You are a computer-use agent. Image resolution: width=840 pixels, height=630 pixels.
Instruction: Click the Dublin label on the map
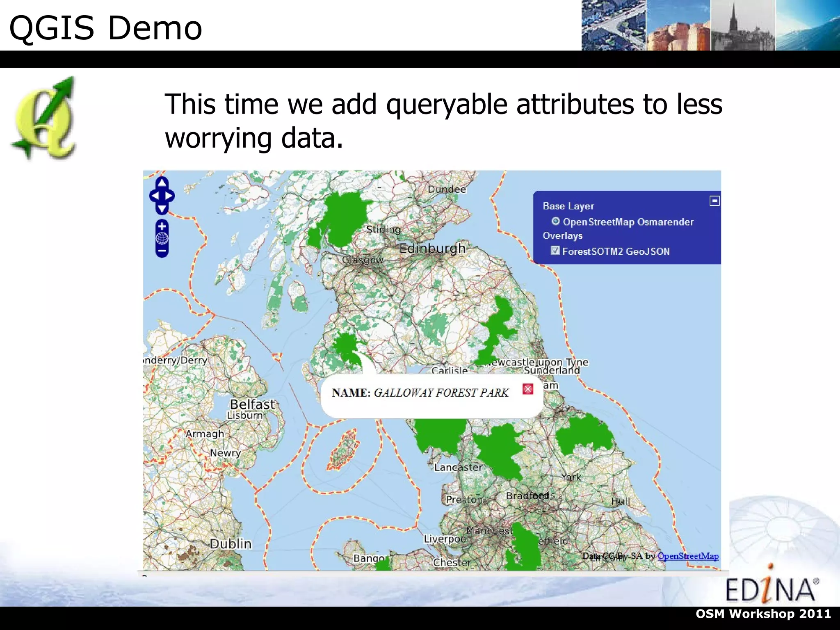click(x=231, y=544)
